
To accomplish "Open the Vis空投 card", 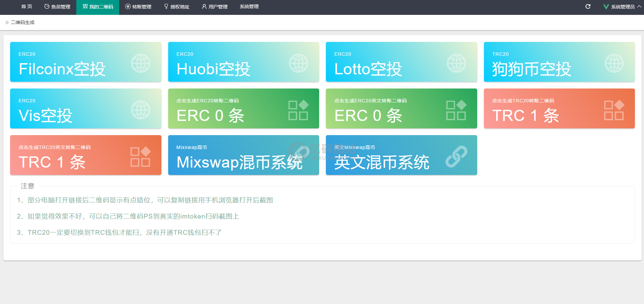I will (86, 108).
